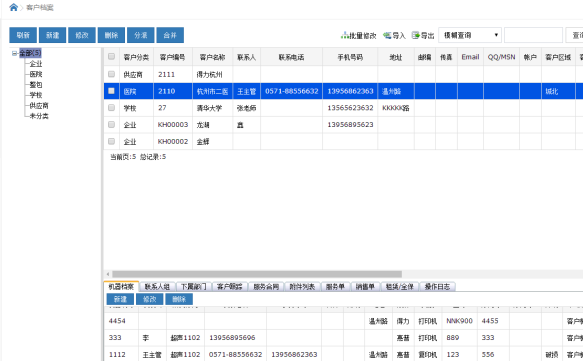The width and height of the screenshot is (584, 362).
Task: Select the 全部(5) root tree node
Action: (30, 53)
